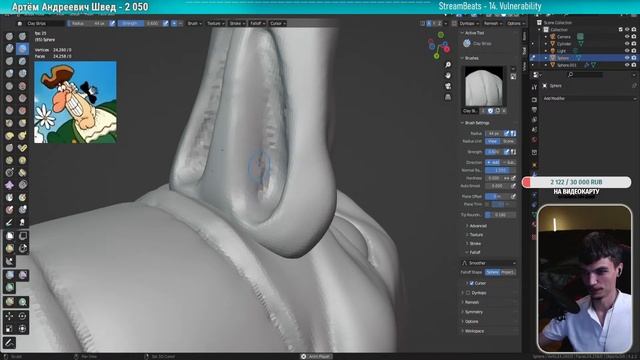Switch to the View sidebar tab
The height and width of the screenshot is (360, 640).
pyautogui.click(x=524, y=65)
